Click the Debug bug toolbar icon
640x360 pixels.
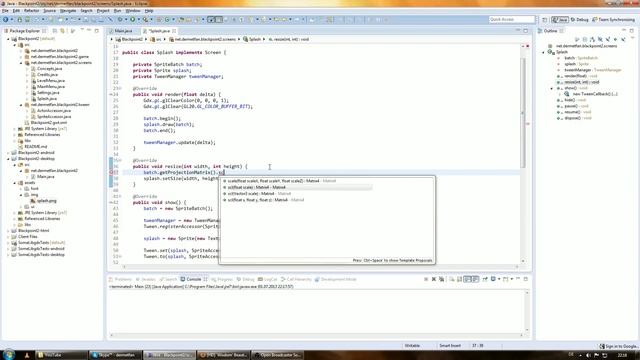[x=120, y=19]
